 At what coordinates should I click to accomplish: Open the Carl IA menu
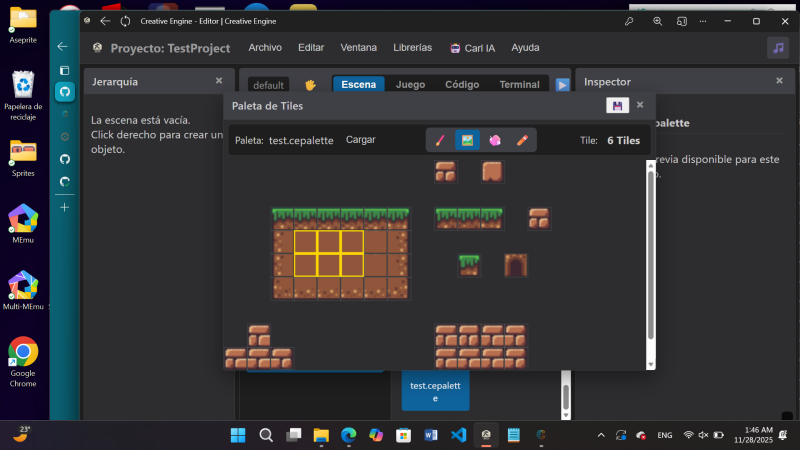point(473,48)
